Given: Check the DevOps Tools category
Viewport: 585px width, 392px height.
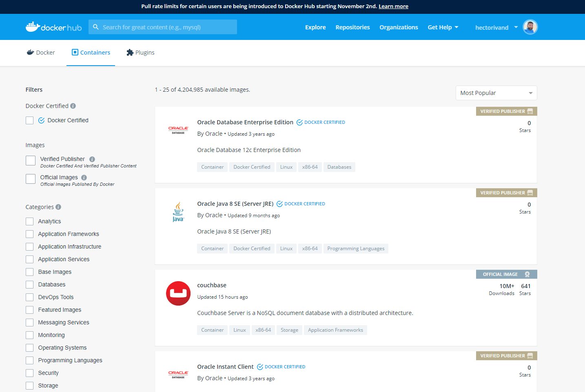Looking at the screenshot, I should tap(29, 297).
